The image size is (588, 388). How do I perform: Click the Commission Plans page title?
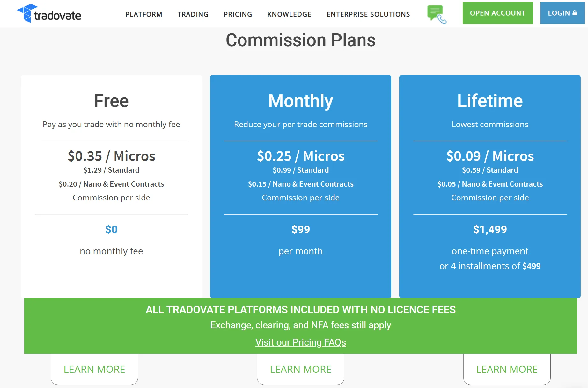pos(301,40)
